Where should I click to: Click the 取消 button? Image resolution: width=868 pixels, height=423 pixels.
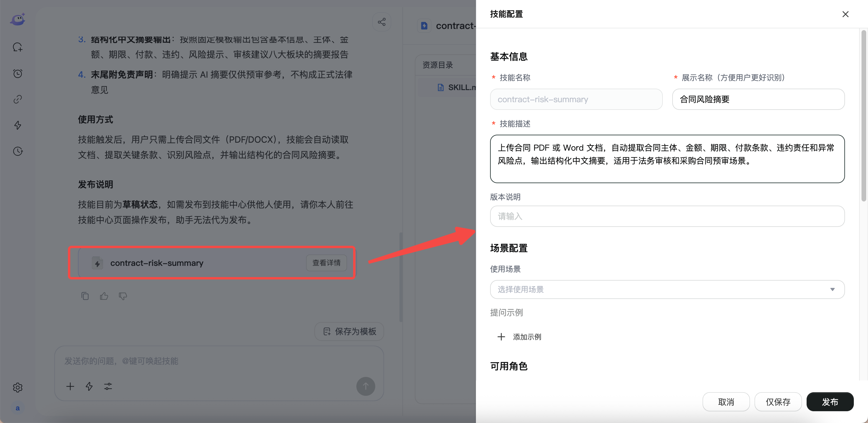(726, 401)
